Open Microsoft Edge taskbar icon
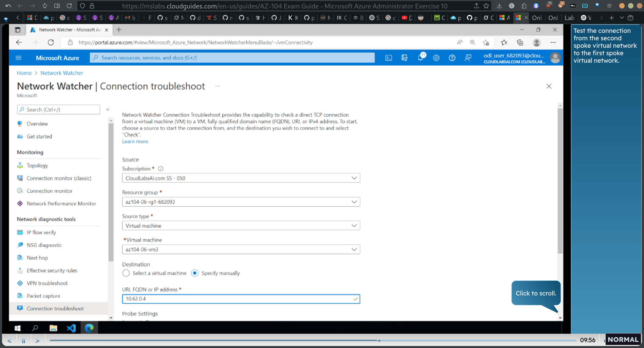The height and width of the screenshot is (348, 644). (89, 328)
